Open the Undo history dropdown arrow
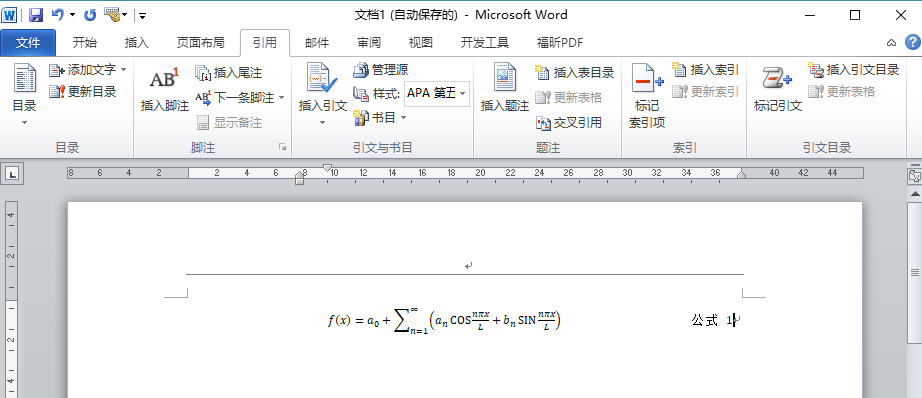This screenshot has width=922, height=398. (x=72, y=15)
